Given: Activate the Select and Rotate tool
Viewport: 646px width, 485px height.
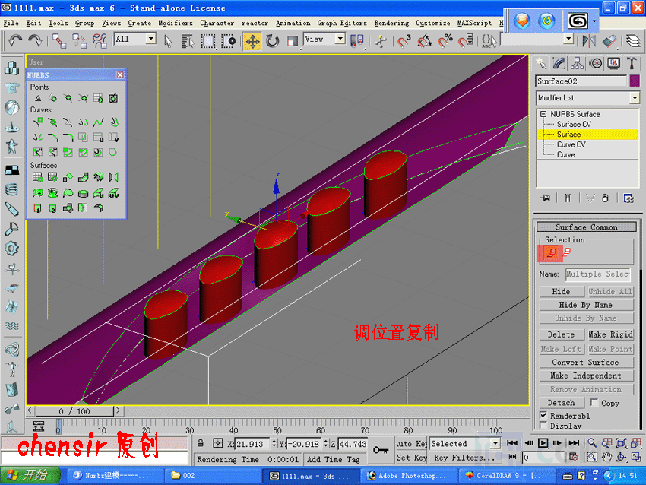Looking at the screenshot, I should coord(272,41).
